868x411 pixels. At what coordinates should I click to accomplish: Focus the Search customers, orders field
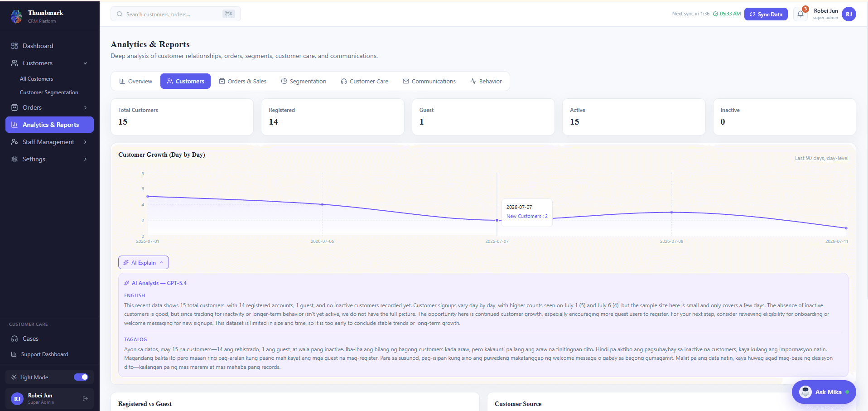[x=175, y=14]
